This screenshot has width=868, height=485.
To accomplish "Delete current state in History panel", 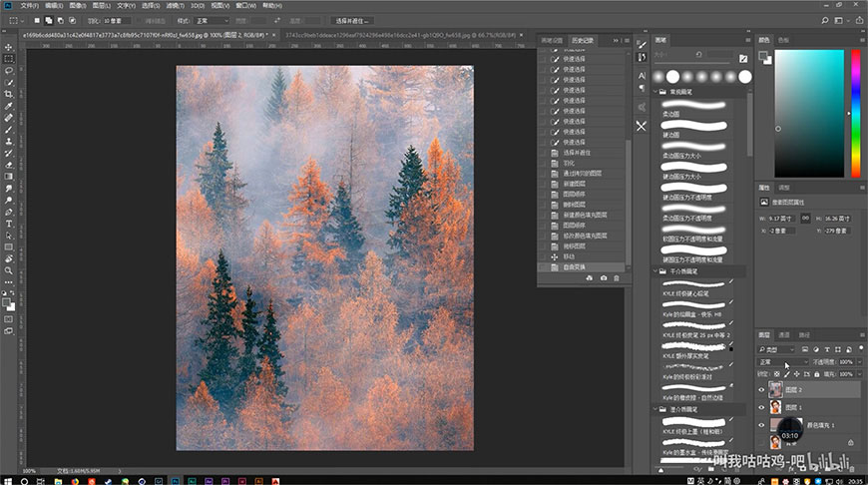I will 617,277.
